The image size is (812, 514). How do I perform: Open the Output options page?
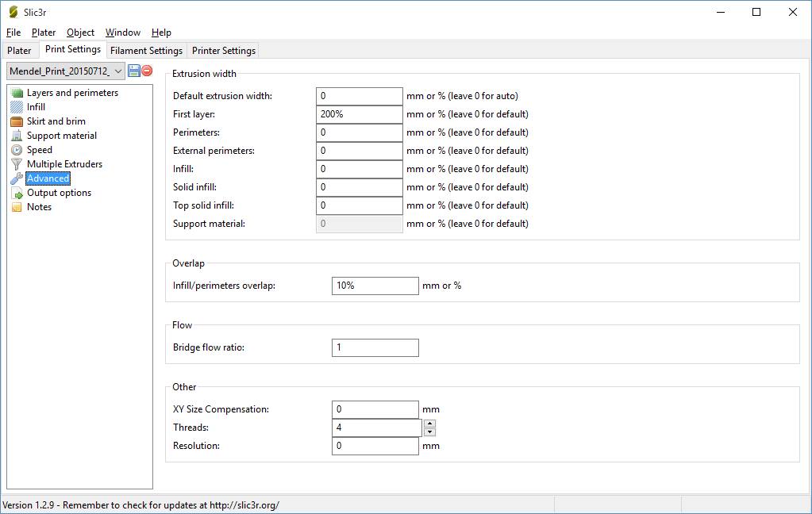tap(59, 193)
